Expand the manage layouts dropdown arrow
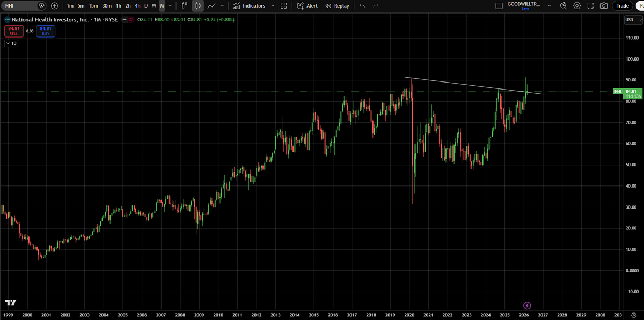Screen dimensions: 644x320 (548, 5)
